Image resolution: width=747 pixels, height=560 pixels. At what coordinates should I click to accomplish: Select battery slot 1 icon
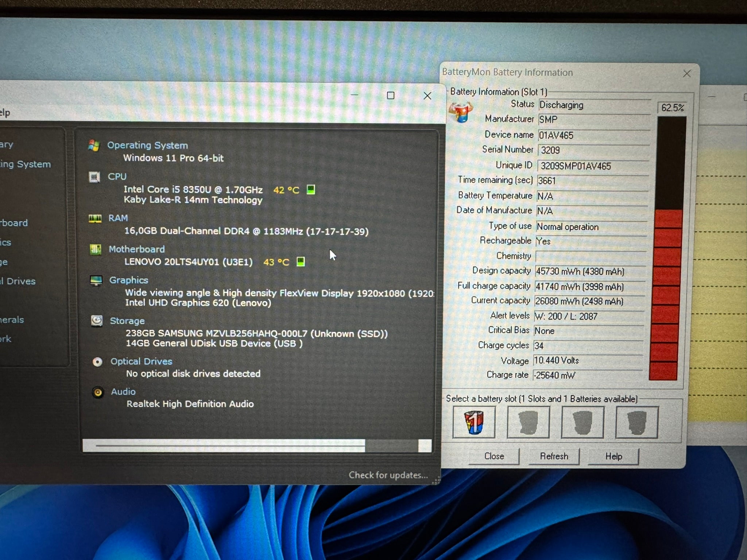[x=474, y=422]
